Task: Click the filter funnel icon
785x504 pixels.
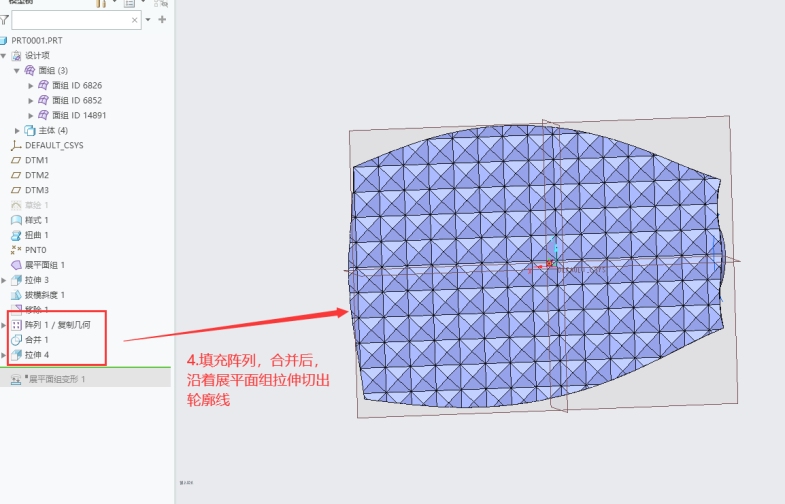Action: [x=5, y=19]
